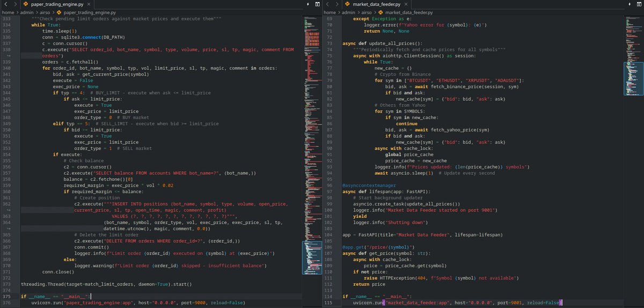Click line number 375 in left editor
644x308 pixels.
click(x=8, y=296)
